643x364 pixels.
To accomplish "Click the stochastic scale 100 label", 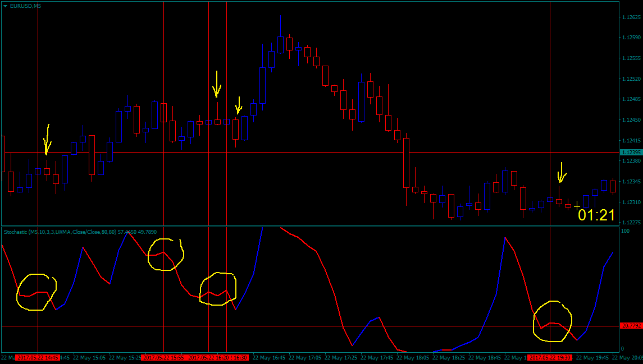I will 626,231.
